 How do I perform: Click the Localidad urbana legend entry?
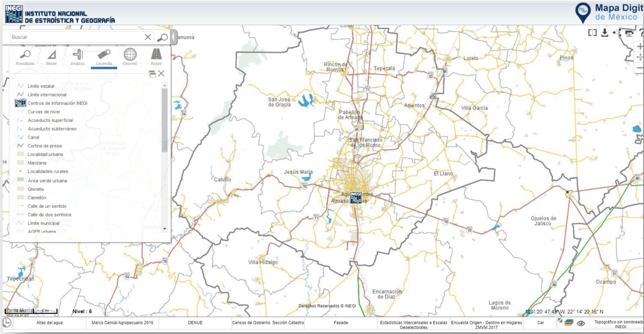pyautogui.click(x=45, y=154)
